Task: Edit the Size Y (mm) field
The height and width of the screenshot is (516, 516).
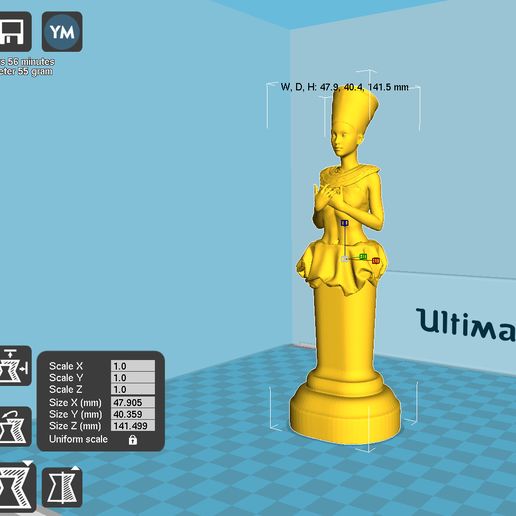Action: [133, 414]
